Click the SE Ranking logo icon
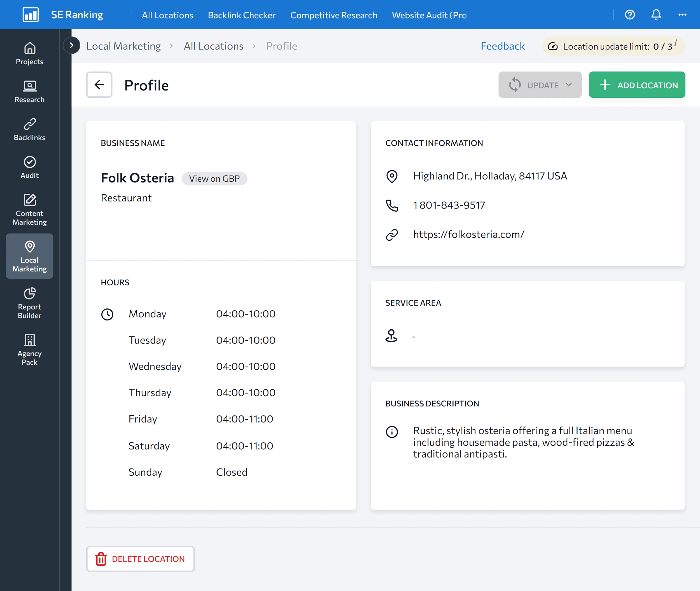The height and width of the screenshot is (591, 700). pos(31,15)
